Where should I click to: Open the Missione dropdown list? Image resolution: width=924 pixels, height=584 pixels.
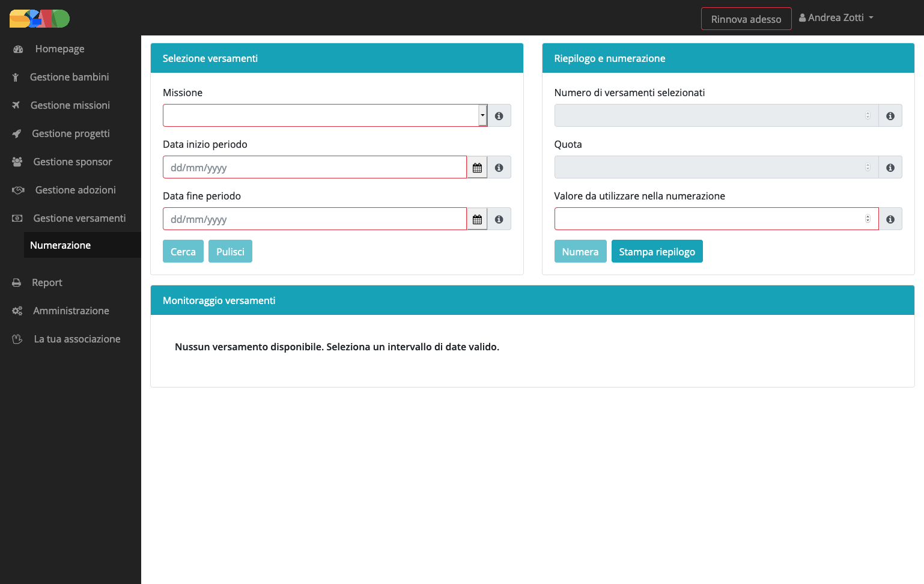482,115
